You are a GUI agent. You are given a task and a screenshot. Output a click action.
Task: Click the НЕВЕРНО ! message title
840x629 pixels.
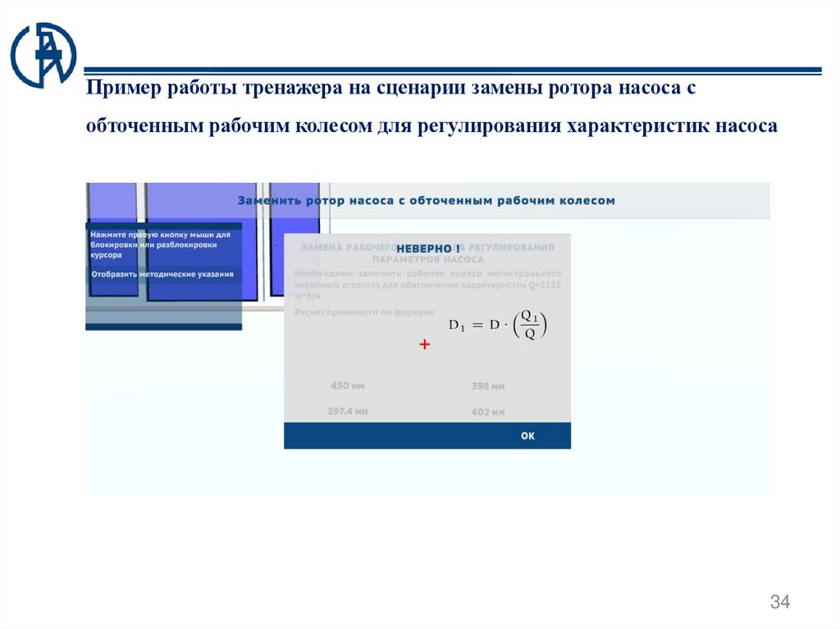pos(428,248)
